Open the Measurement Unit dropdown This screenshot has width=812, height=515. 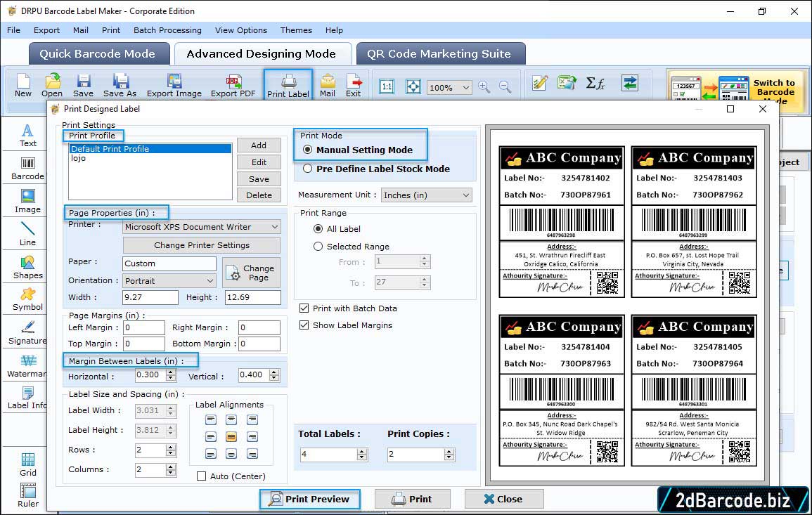427,195
